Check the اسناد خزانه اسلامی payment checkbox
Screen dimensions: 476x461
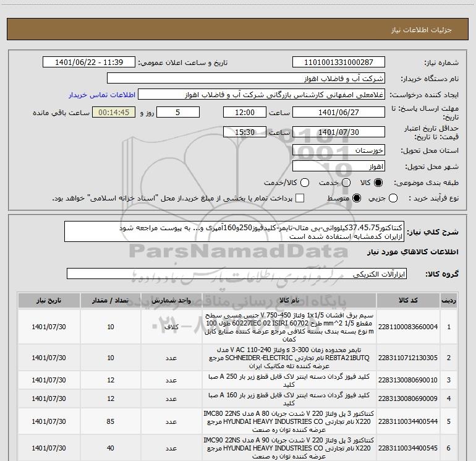click(300, 198)
